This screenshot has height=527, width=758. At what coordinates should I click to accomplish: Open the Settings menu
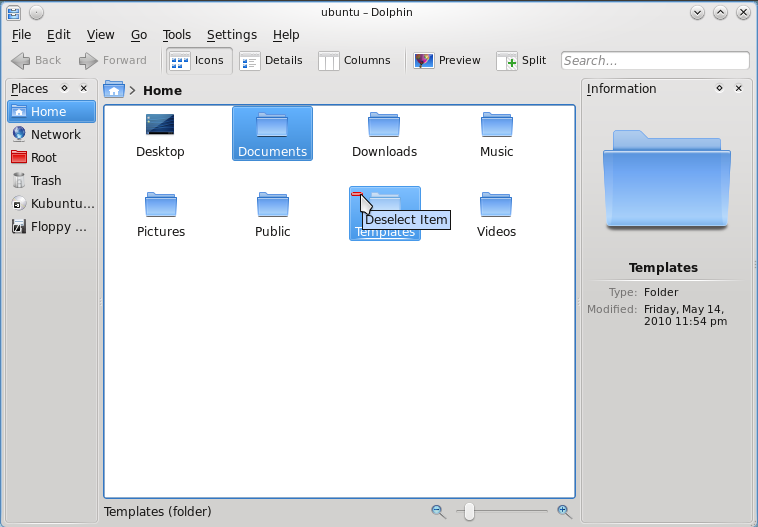pos(231,34)
